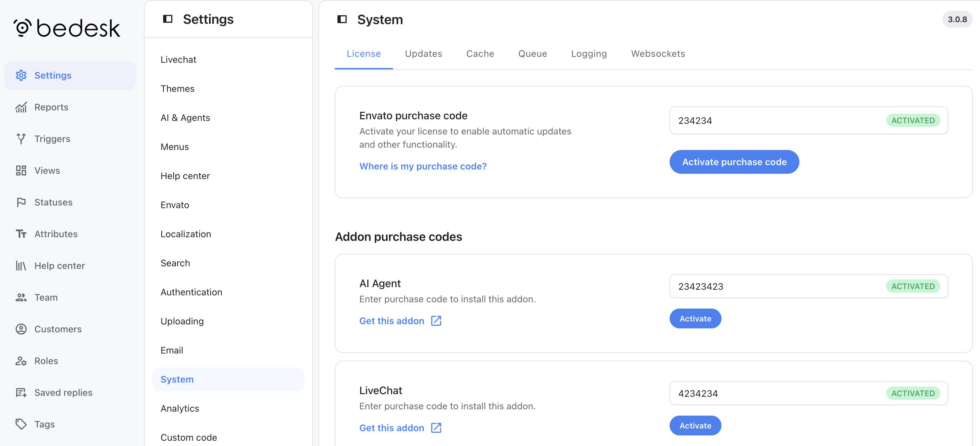
Task: Go to Customers in main navigation
Action: click(x=70, y=329)
